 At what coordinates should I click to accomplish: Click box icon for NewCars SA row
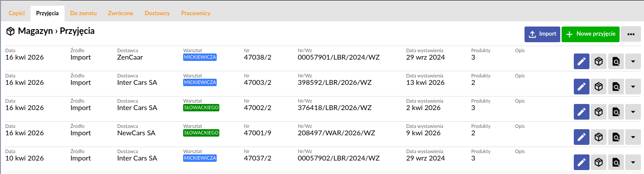click(x=599, y=137)
